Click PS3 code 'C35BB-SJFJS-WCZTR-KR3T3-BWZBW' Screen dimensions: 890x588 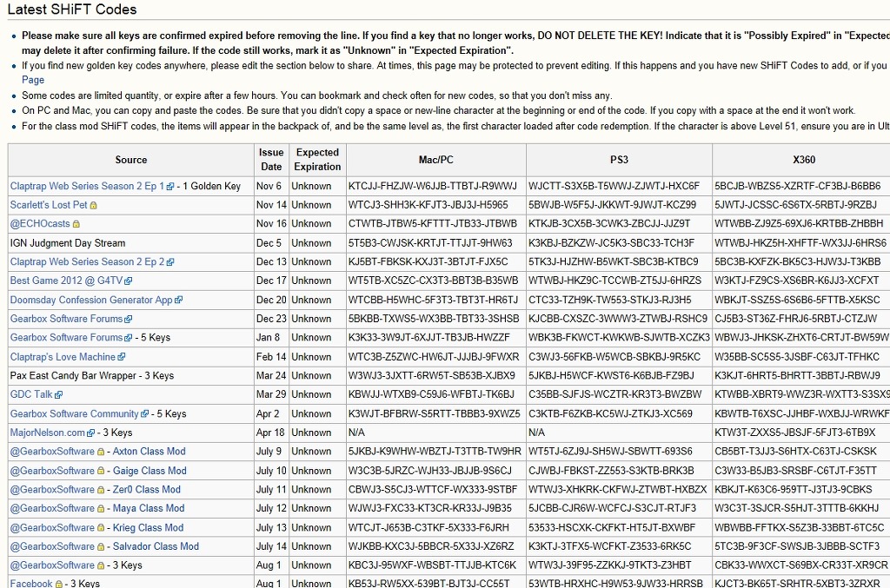click(x=614, y=394)
